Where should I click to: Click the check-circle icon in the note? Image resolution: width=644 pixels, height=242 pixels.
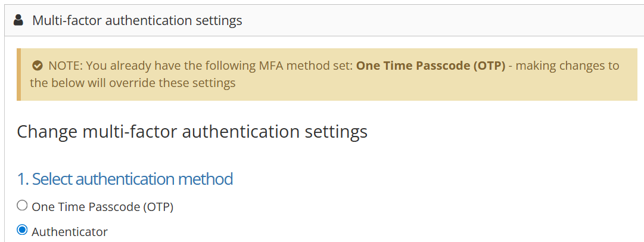click(x=38, y=66)
